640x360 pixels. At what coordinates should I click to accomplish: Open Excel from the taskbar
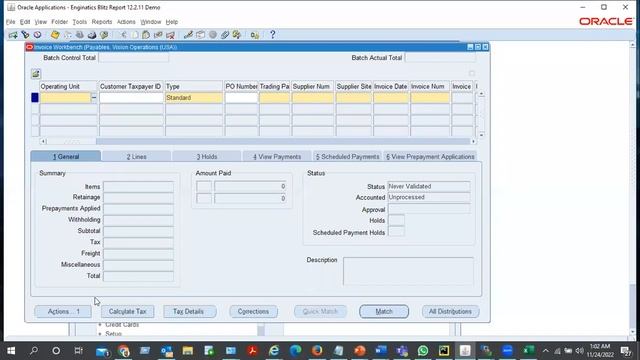click(529, 350)
